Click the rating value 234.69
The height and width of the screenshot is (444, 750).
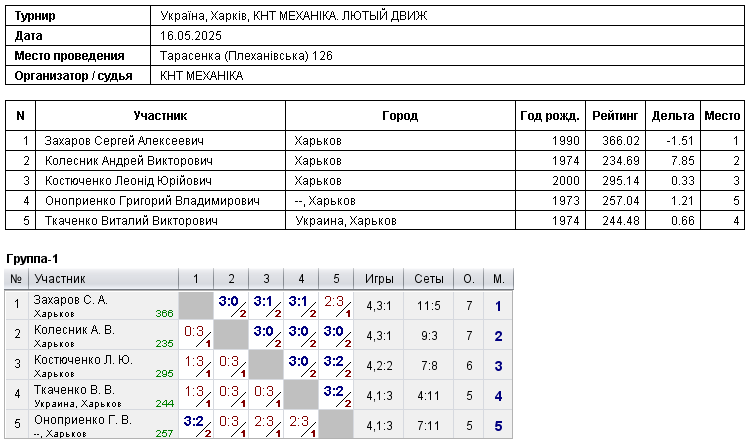click(621, 161)
